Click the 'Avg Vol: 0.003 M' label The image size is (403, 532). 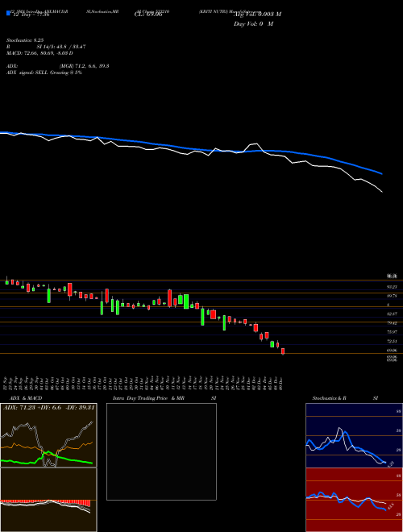(x=257, y=15)
